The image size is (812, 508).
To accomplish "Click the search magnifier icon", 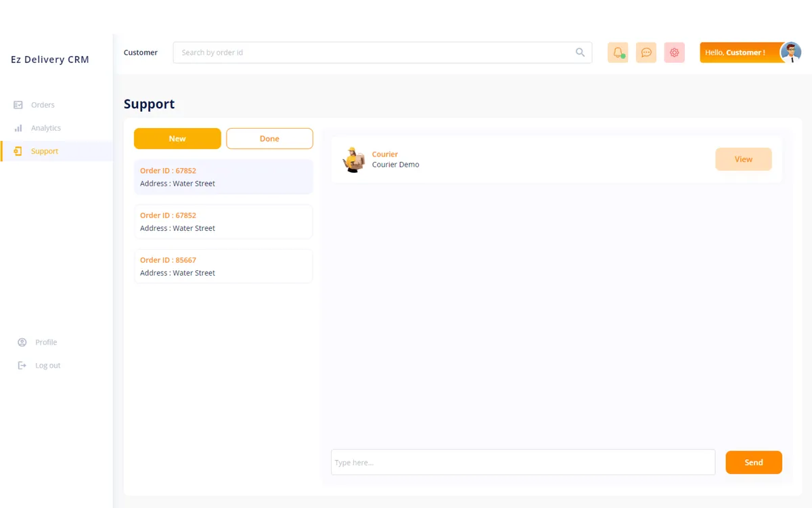I will click(x=580, y=52).
